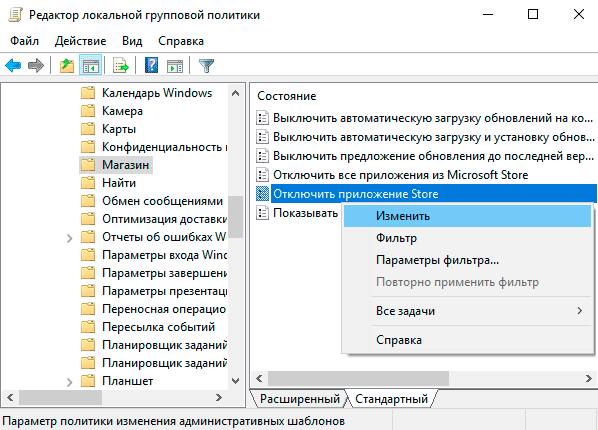The width and height of the screenshot is (598, 430).
Task: Click the tree pane scroll down arrow
Action: [235, 381]
